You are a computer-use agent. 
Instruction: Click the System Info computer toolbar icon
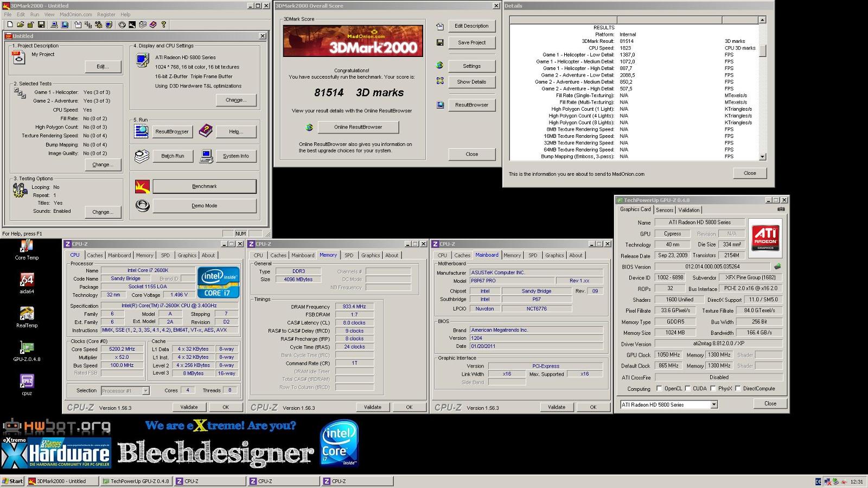(54, 24)
